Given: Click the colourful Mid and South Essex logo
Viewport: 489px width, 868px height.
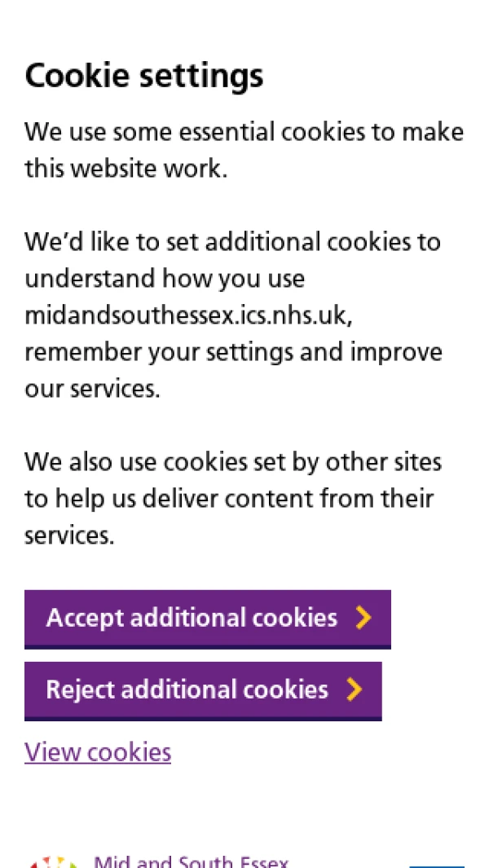Looking at the screenshot, I should 53,862.
